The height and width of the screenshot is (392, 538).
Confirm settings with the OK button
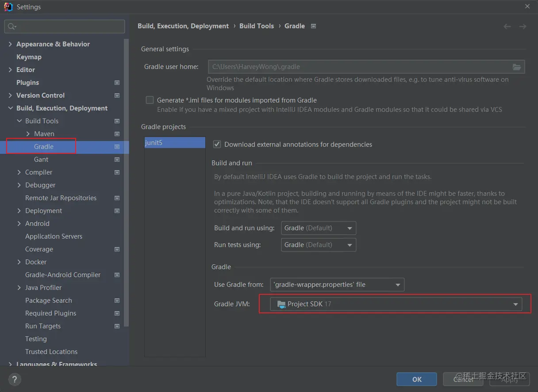(417, 379)
